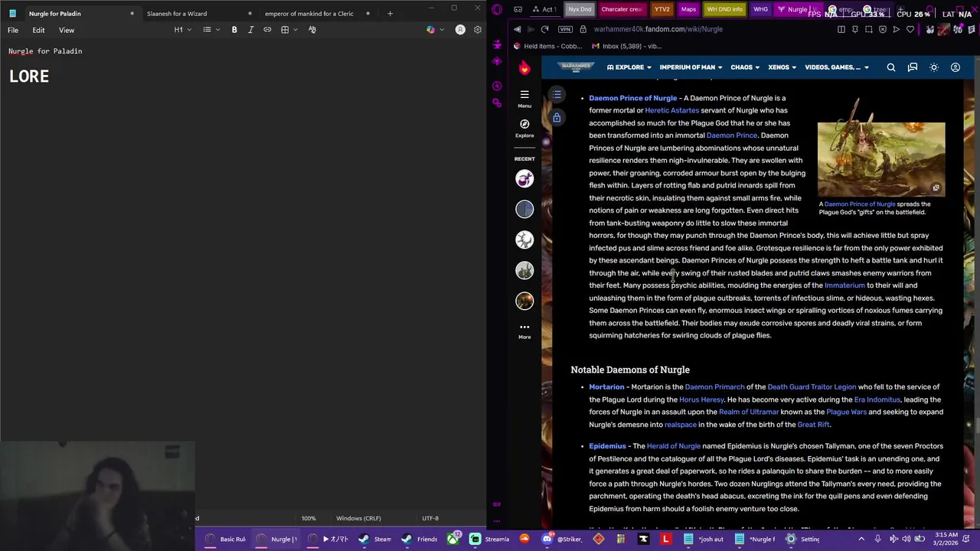This screenshot has width=980, height=551.
Task: Open the Notepad account profile icon
Action: [460, 30]
